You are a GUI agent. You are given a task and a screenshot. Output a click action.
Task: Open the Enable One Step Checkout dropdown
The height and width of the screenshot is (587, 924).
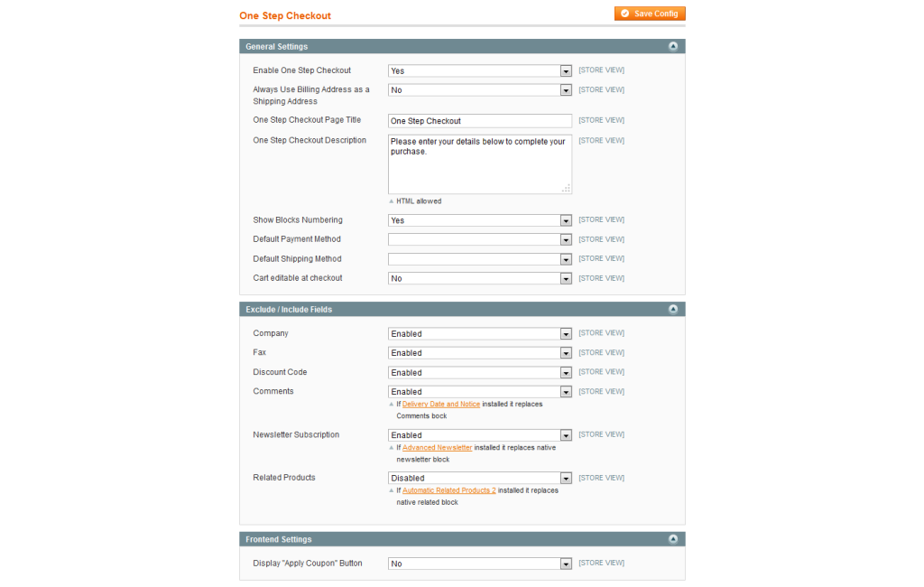point(480,70)
